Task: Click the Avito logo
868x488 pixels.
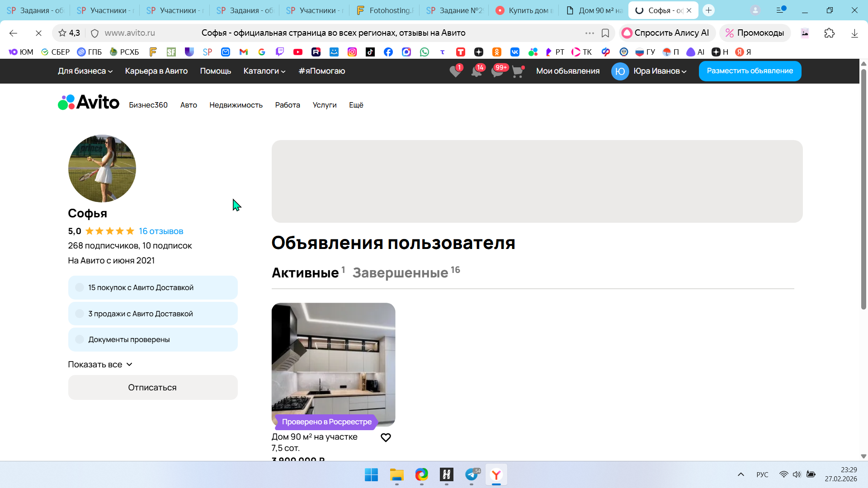Action: point(89,103)
